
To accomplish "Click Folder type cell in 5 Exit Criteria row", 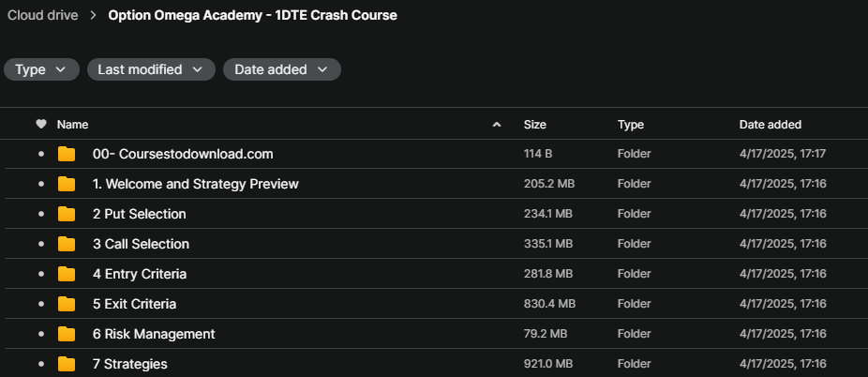I will click(634, 303).
